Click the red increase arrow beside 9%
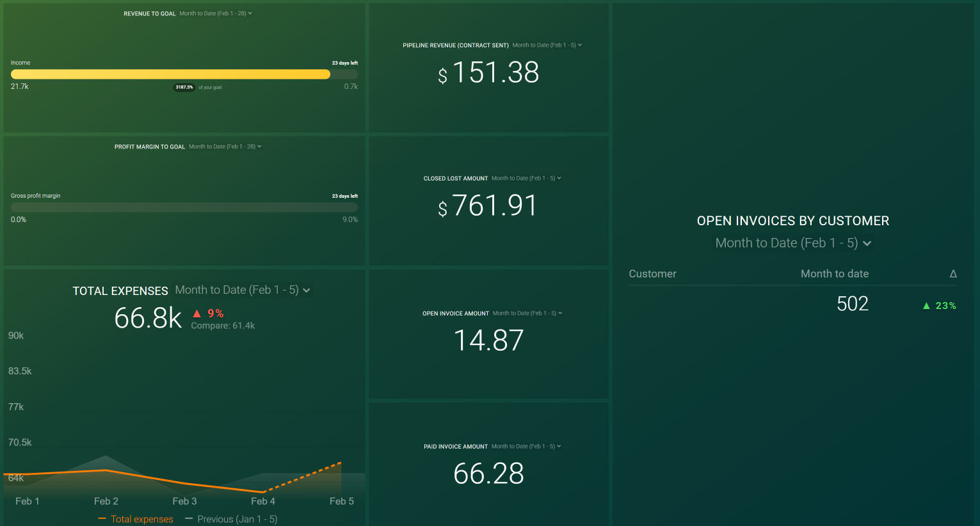This screenshot has height=526, width=980. click(x=197, y=313)
